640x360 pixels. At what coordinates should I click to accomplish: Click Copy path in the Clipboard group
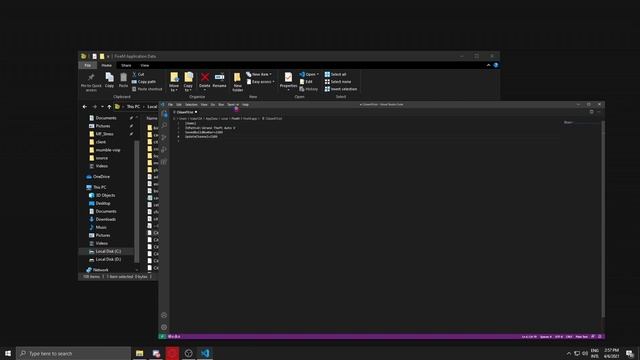[x=144, y=82]
